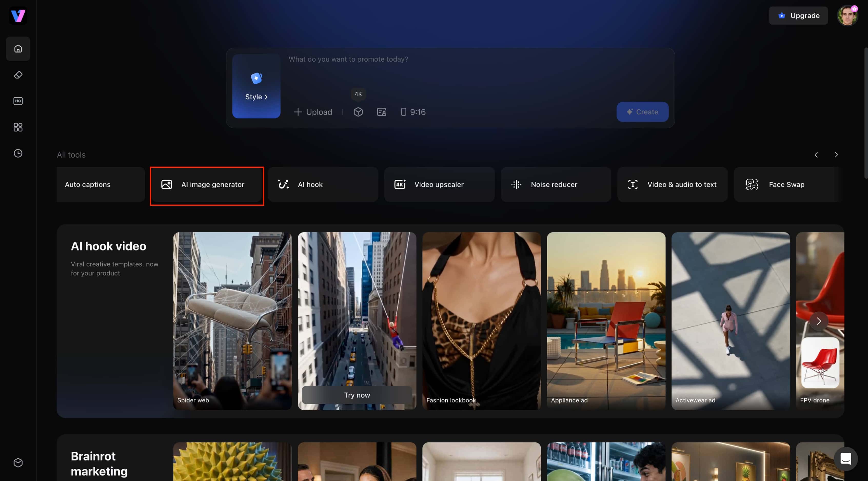Screen dimensions: 868x481
Task: Click the AI hook video heading
Action: pos(108,246)
